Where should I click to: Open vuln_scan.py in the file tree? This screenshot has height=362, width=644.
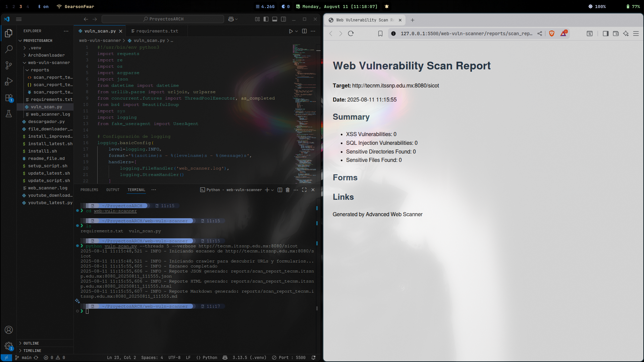click(45, 107)
